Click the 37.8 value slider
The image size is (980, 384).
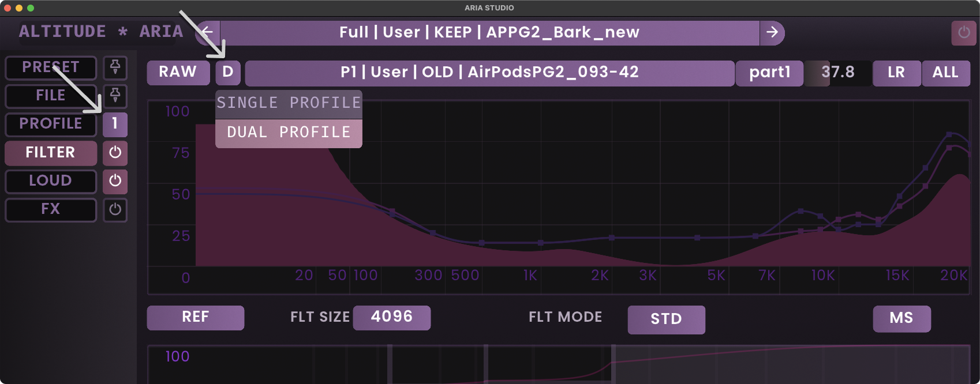[837, 73]
